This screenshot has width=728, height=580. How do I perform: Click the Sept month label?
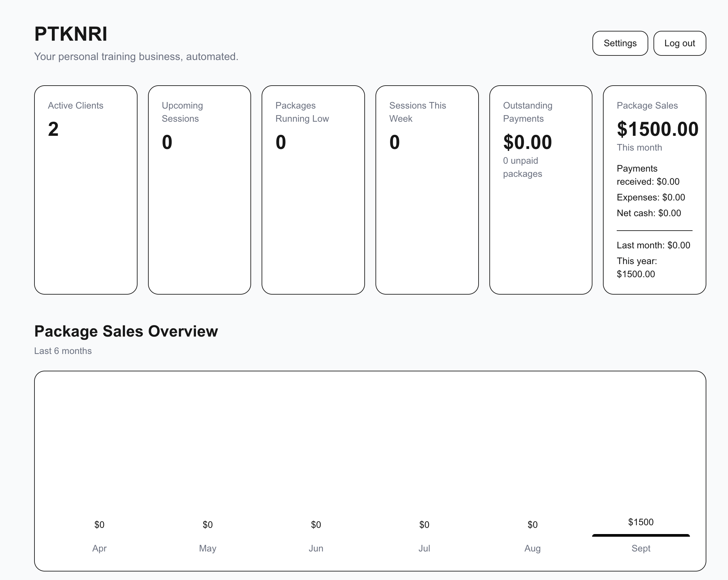641,548
